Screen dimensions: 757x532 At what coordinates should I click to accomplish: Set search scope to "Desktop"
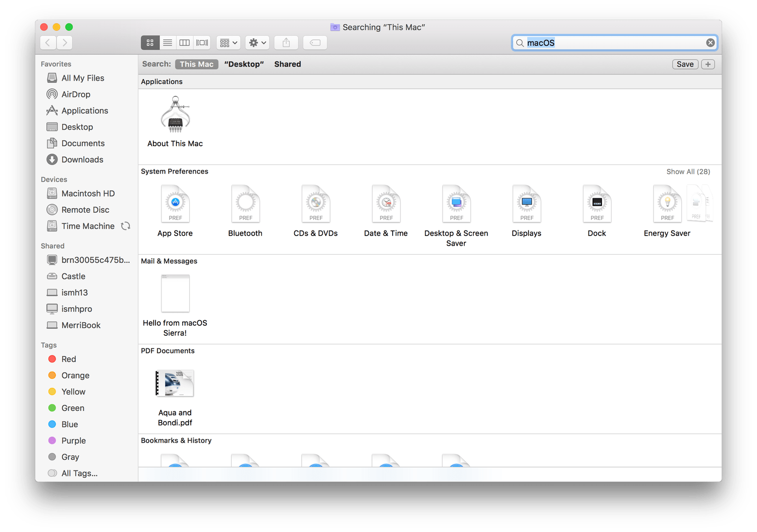[x=244, y=64]
